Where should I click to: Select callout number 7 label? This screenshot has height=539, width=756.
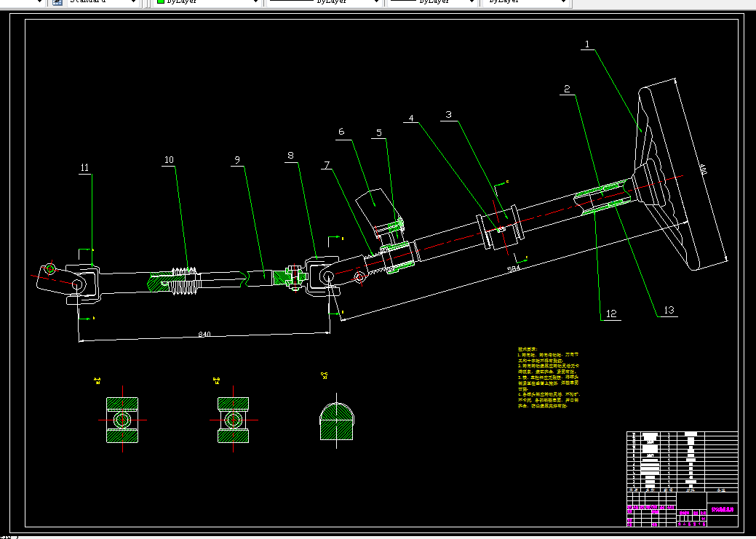pos(327,165)
